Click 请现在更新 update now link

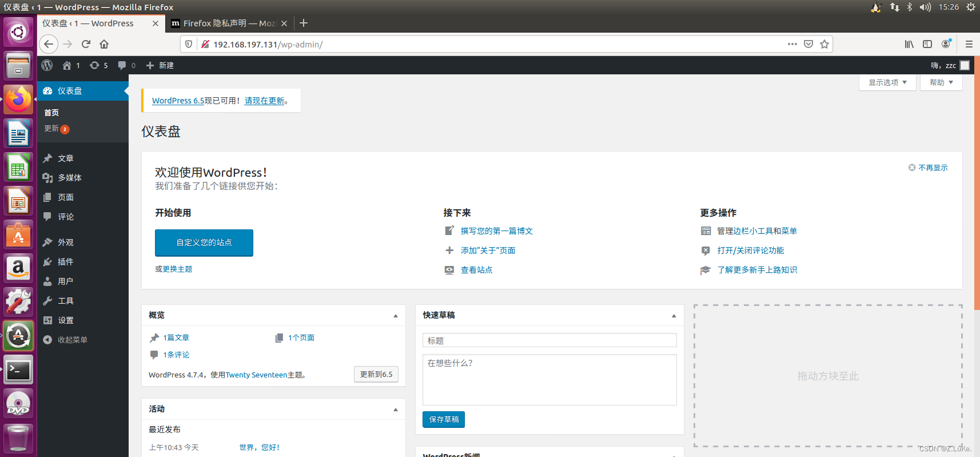tap(264, 101)
